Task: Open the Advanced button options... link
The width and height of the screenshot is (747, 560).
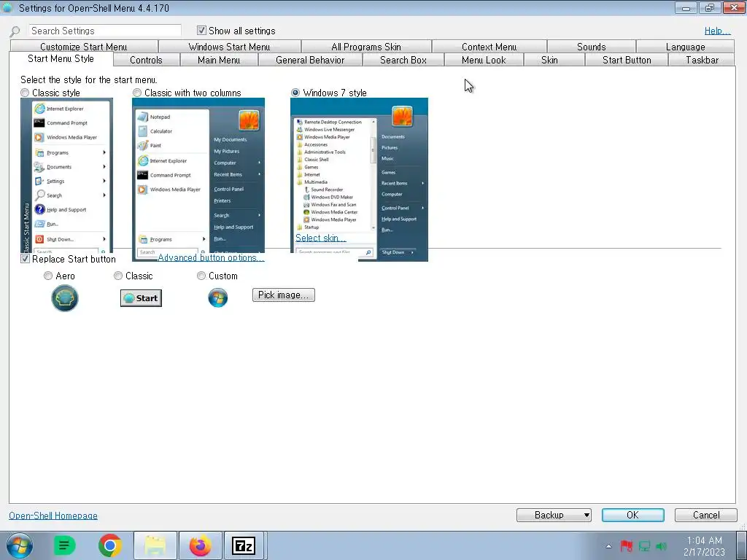Action: [211, 257]
